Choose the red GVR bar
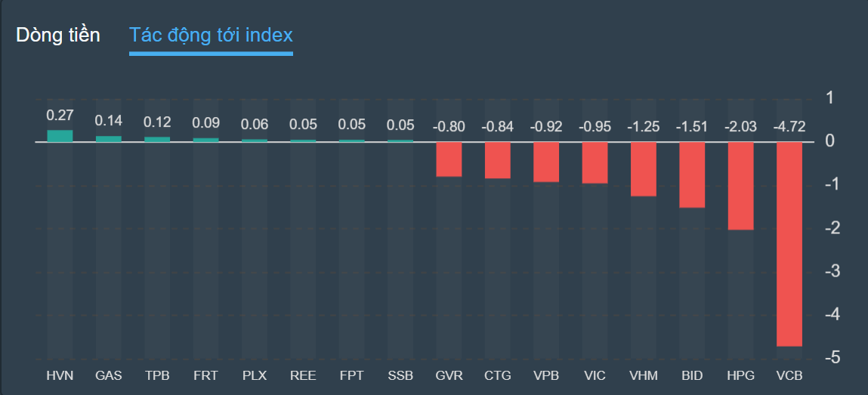 (x=449, y=159)
